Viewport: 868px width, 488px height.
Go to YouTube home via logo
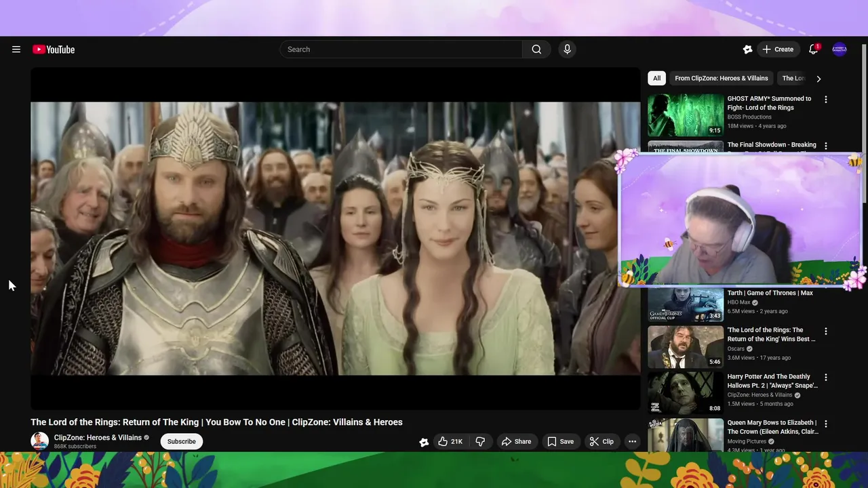[54, 49]
